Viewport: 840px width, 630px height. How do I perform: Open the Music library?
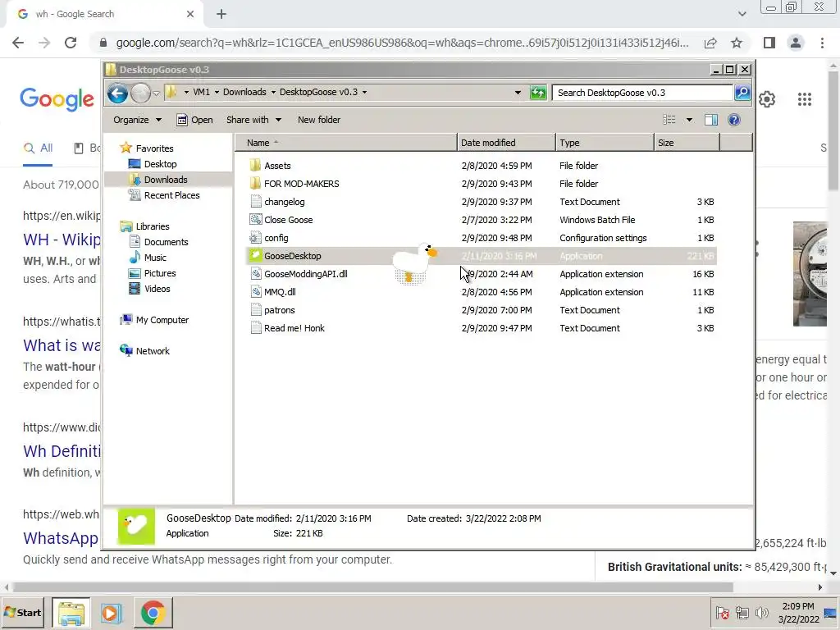point(155,258)
